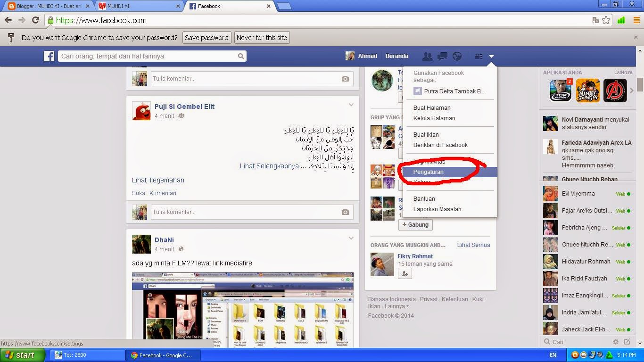Click Beranda home link
This screenshot has width=644, height=362.
(397, 56)
